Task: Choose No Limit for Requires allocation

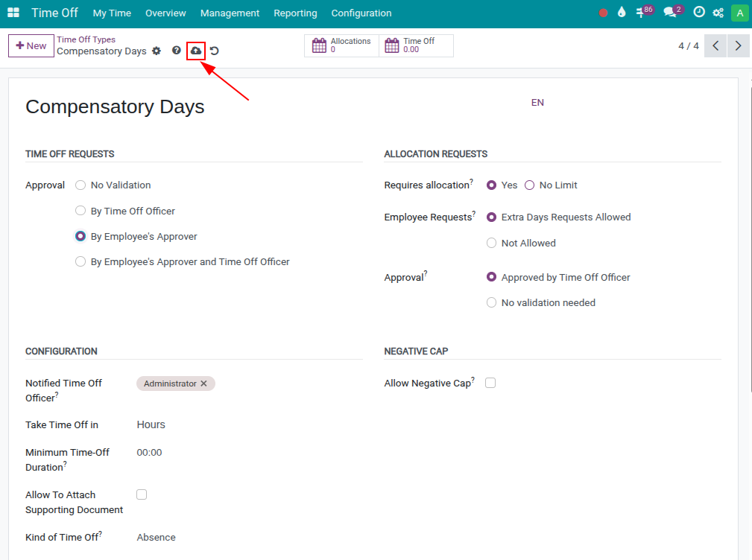Action: (529, 185)
